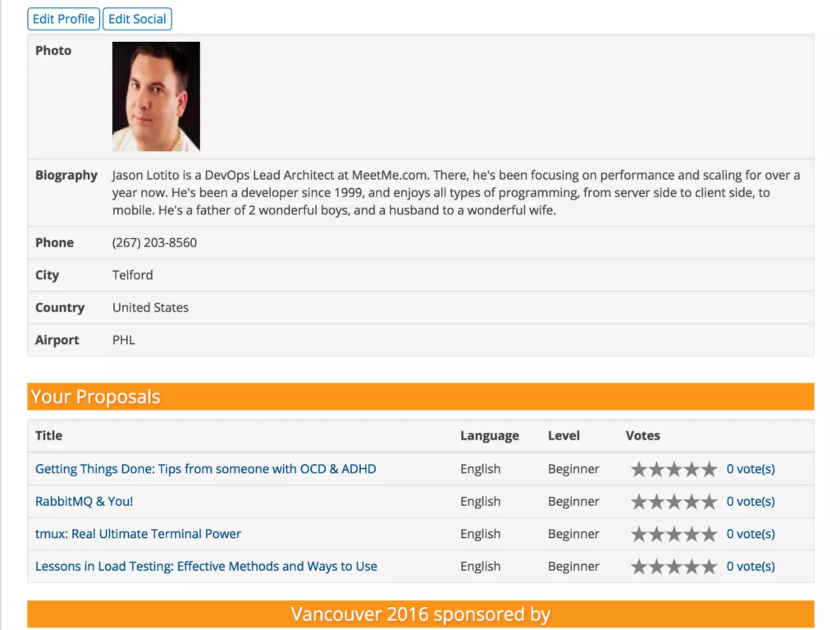840x630 pixels.
Task: Give Load Testing proposal five stars
Action: (709, 567)
